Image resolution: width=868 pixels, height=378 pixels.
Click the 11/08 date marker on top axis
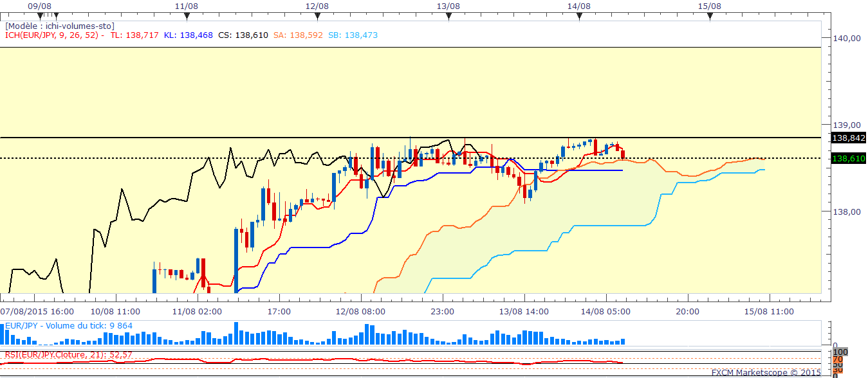(x=186, y=6)
